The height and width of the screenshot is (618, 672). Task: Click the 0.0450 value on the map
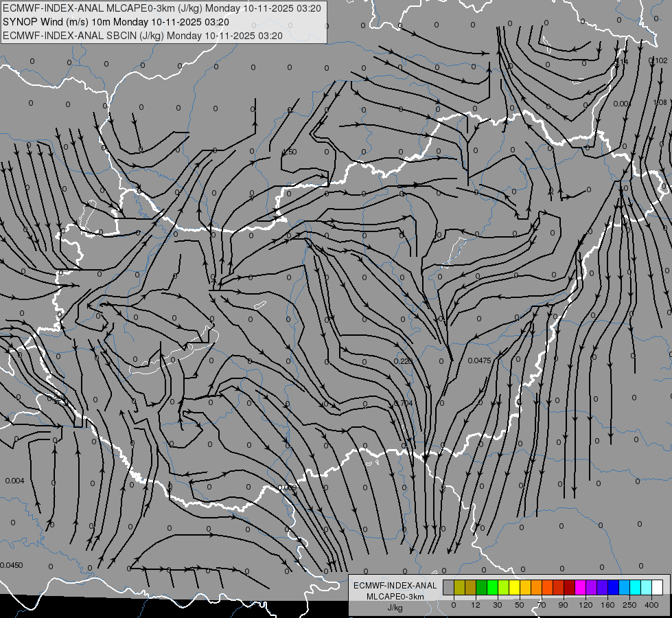coord(12,565)
